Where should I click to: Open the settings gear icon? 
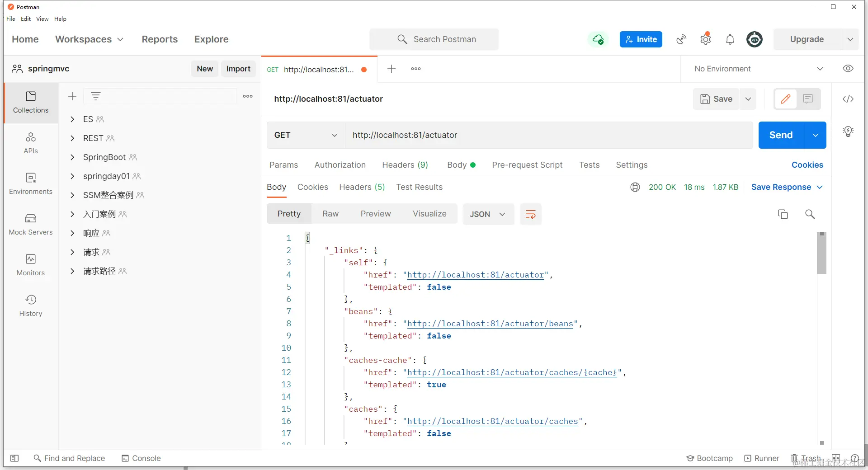(706, 39)
